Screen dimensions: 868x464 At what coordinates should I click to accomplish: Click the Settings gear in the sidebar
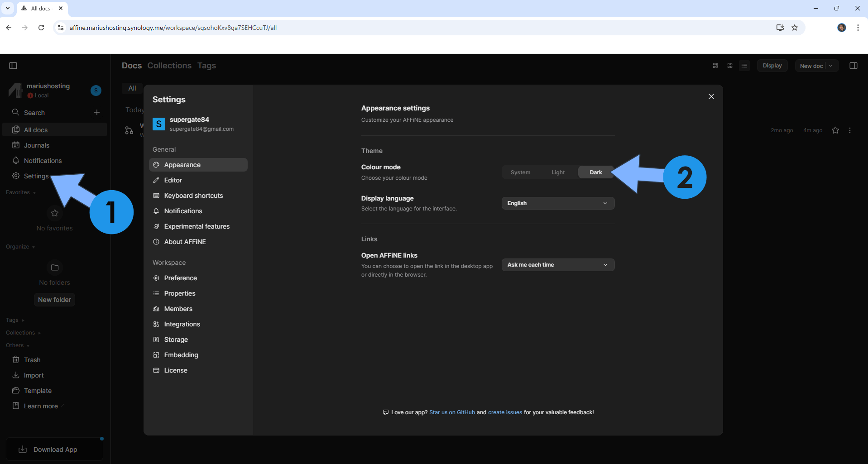tap(16, 176)
